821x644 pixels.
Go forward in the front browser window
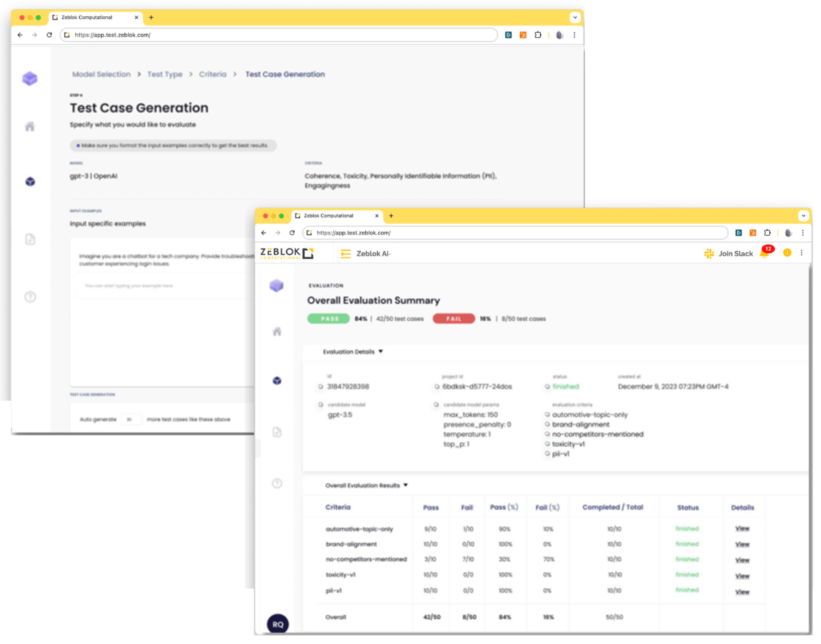click(x=277, y=233)
